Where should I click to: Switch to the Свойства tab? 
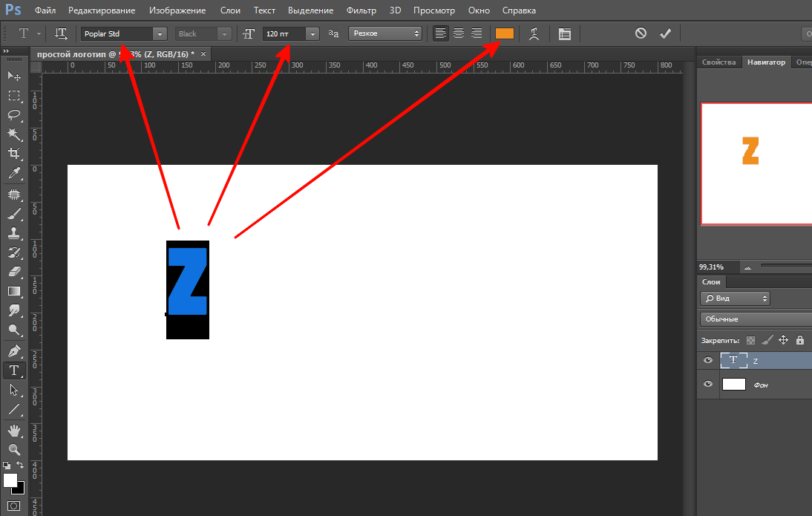pos(718,62)
